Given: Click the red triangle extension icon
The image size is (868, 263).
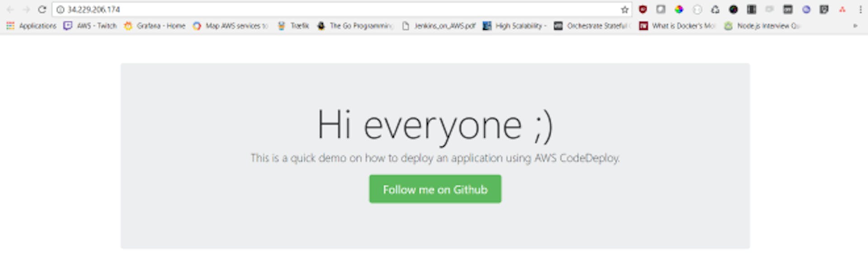Looking at the screenshot, I should [842, 9].
